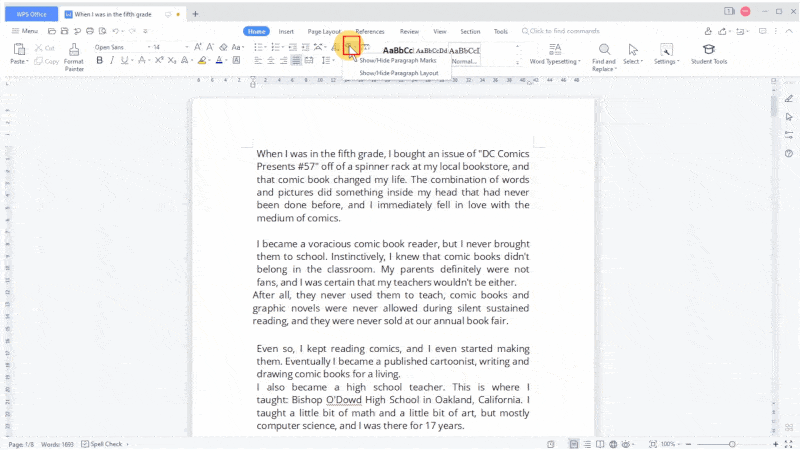Toggle Justify alignment
This screenshot has height=450, width=800.
(x=296, y=60)
